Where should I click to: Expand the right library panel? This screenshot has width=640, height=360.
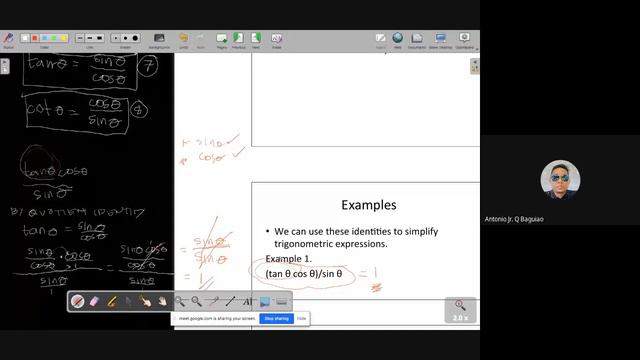(x=475, y=66)
